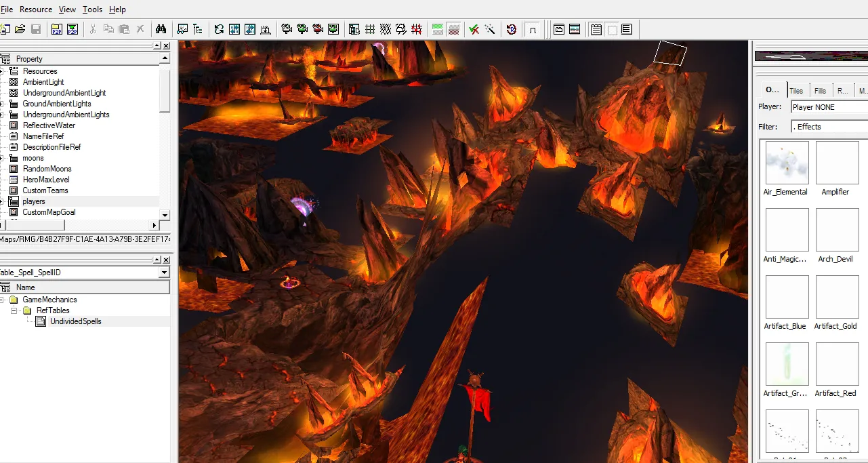Click the cross-hatch pattern toolbar icon

point(386,29)
